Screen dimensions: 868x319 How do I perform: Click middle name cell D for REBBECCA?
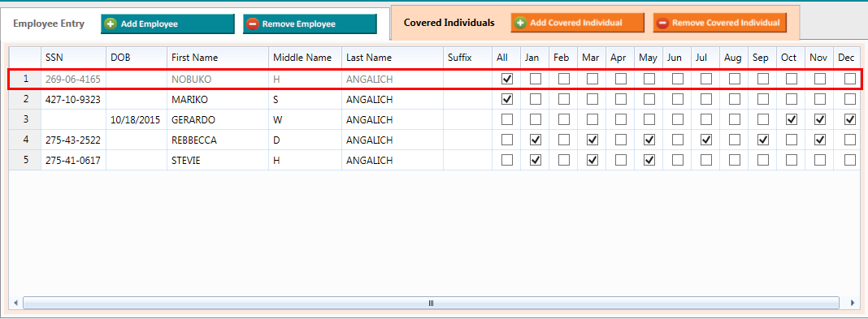coord(306,140)
